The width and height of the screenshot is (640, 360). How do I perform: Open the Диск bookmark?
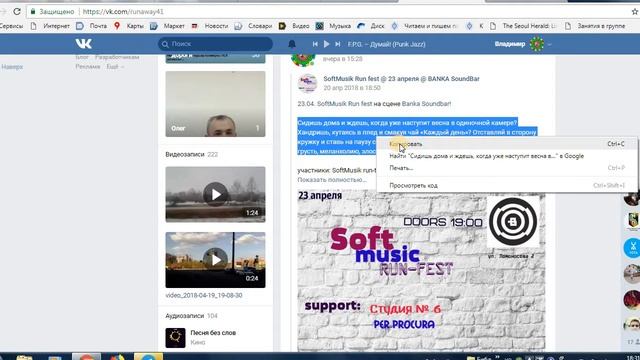(371, 26)
